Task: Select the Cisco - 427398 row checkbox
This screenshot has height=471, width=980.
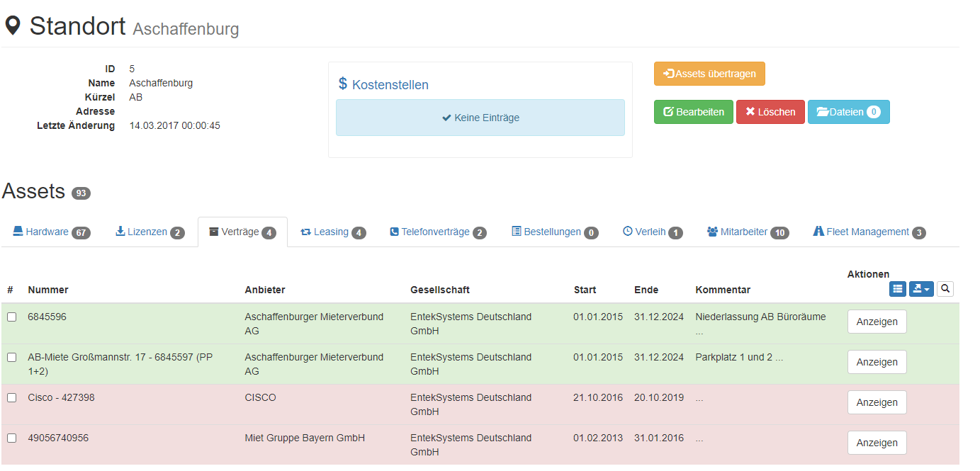Action: (x=11, y=398)
